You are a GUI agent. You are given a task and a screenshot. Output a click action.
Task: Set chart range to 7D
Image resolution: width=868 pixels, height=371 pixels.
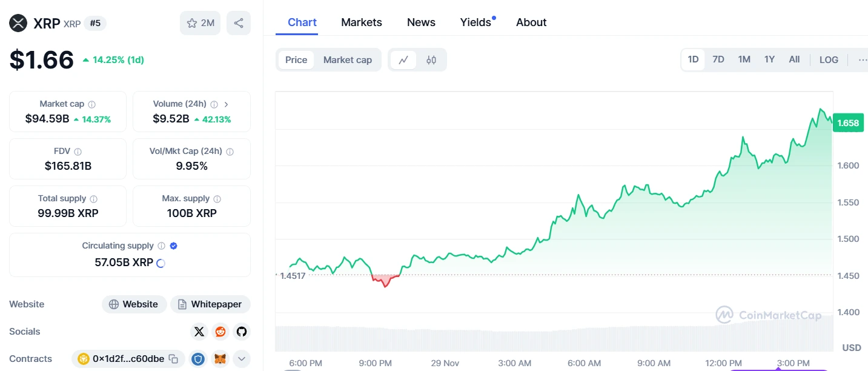718,59
